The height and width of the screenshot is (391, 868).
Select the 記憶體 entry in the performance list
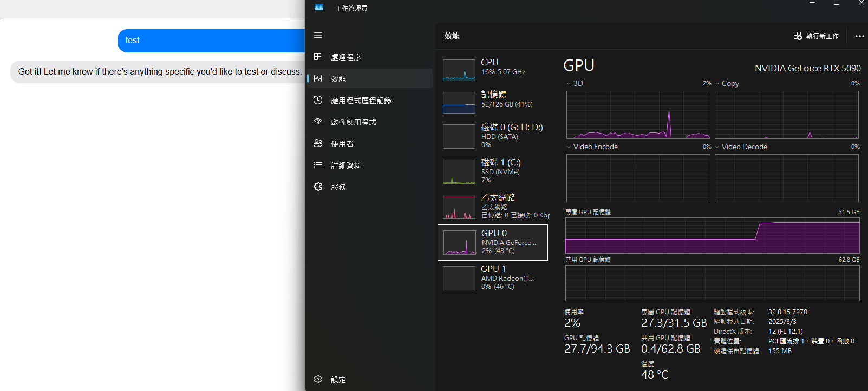point(493,102)
